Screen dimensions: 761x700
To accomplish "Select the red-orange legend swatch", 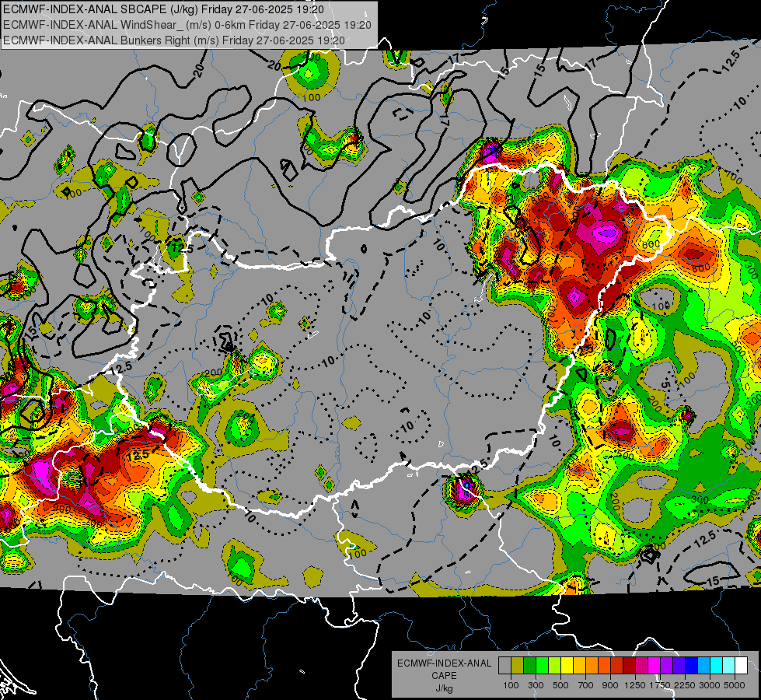I will tap(604, 665).
